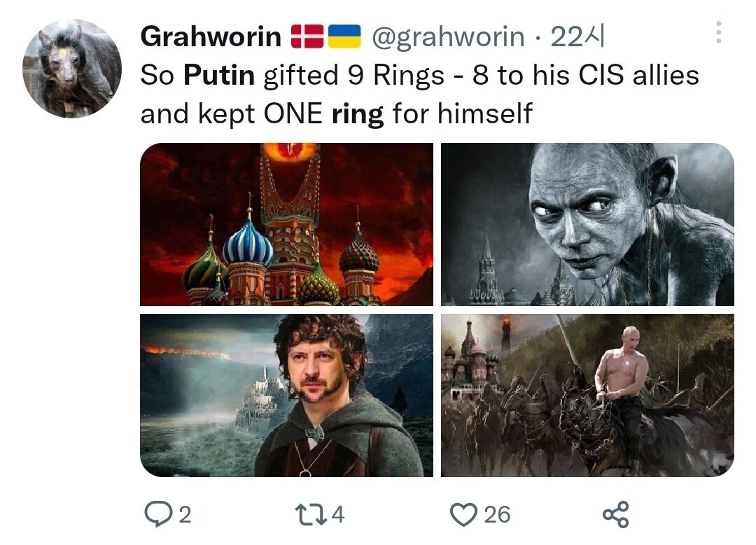This screenshot has width=756, height=545.
Task: View the shirtless horse rider image
Action: (587, 396)
